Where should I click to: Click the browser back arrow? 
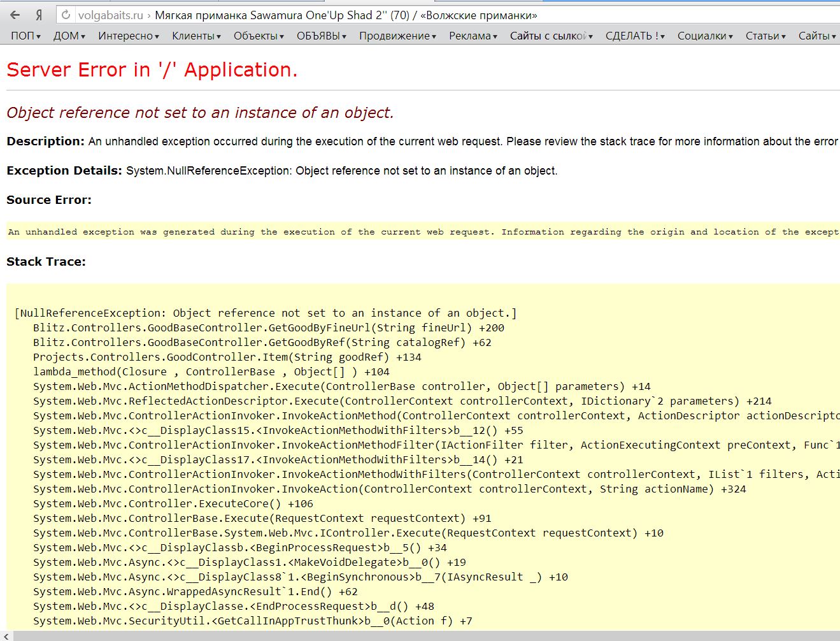point(15,15)
